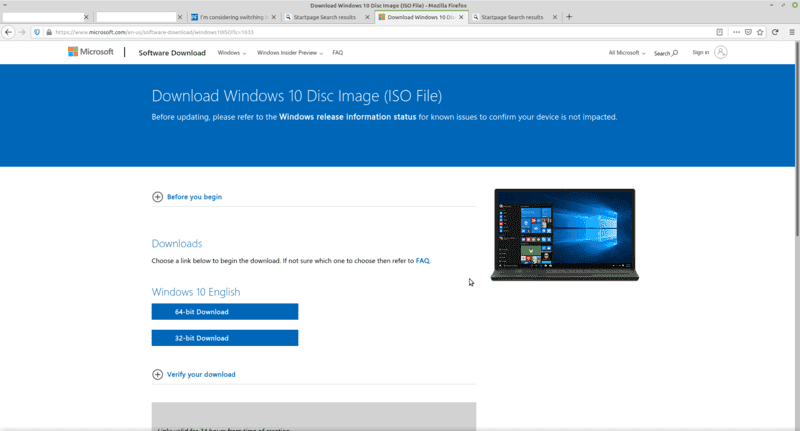This screenshot has height=431, width=800.
Task: Click the Windows 10 laptop image
Action: tap(565, 235)
